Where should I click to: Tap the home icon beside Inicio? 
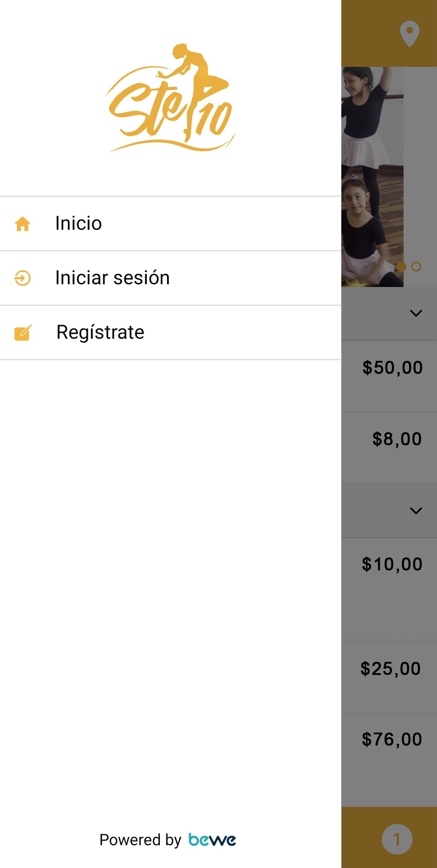click(23, 224)
